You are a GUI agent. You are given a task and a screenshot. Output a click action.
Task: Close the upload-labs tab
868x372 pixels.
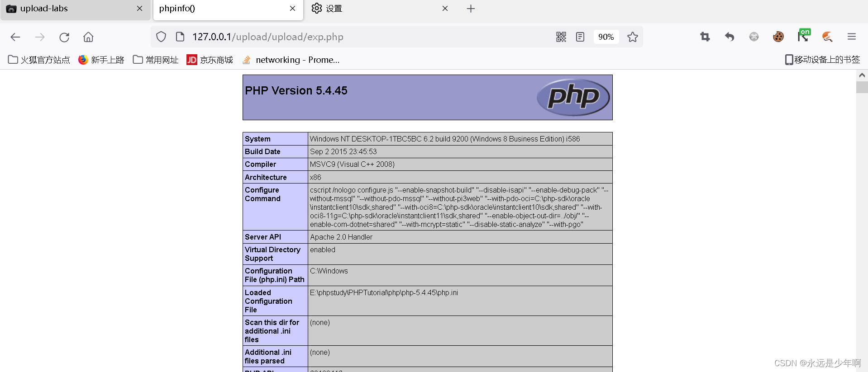[139, 9]
